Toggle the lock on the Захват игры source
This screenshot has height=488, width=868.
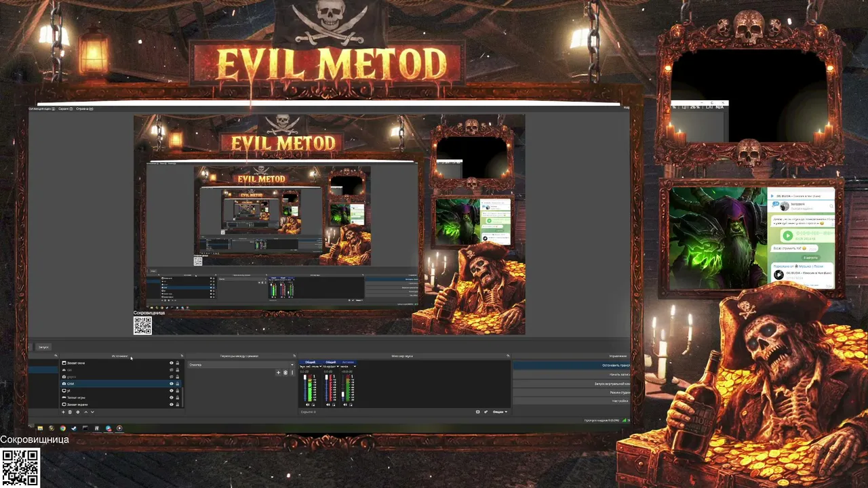[178, 398]
